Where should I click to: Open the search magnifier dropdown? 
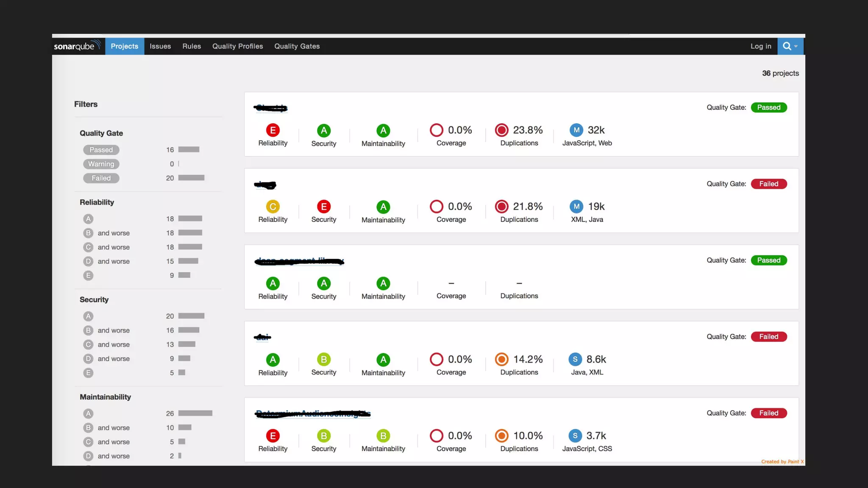(790, 46)
